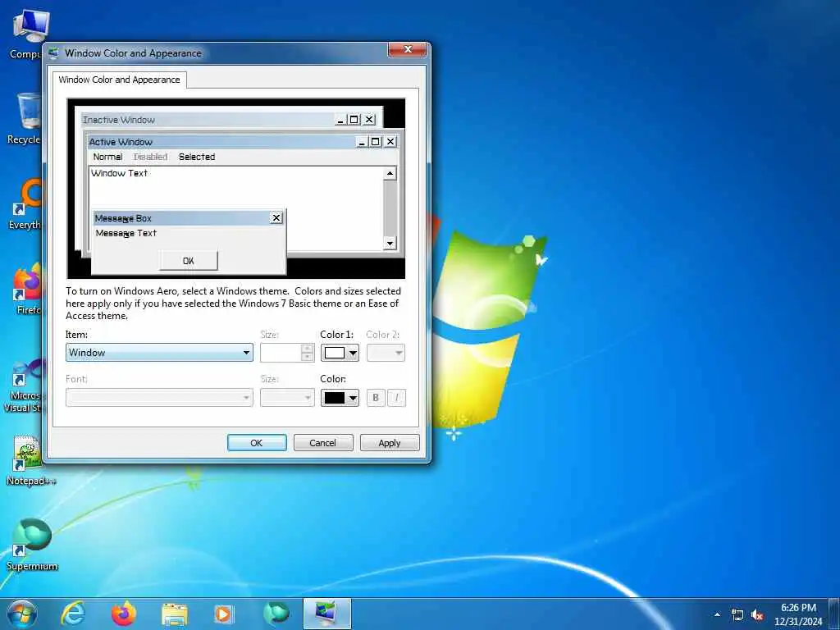840x630 pixels.
Task: Show hidden system tray icons
Action: pyautogui.click(x=717, y=614)
